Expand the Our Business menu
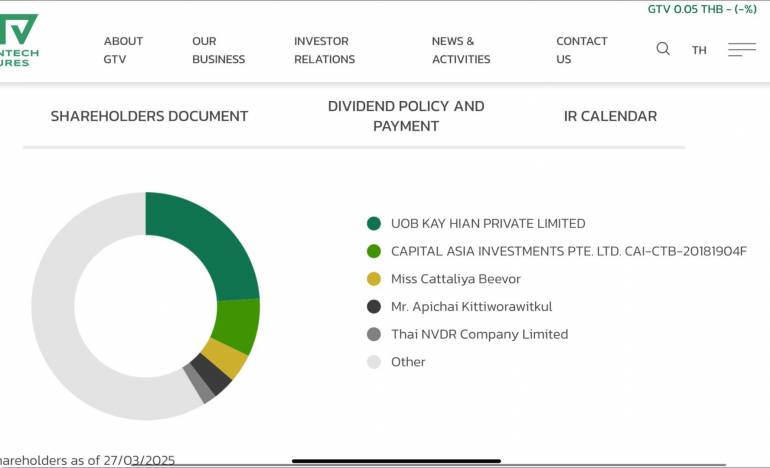770x468 pixels. [218, 50]
